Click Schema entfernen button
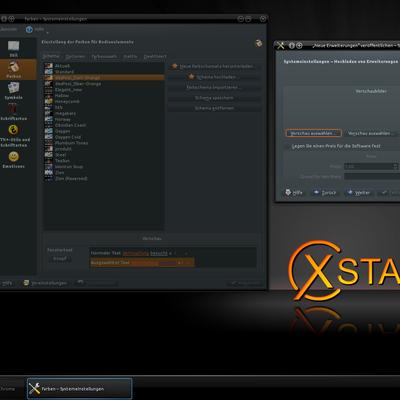The height and width of the screenshot is (400, 400). click(x=214, y=108)
